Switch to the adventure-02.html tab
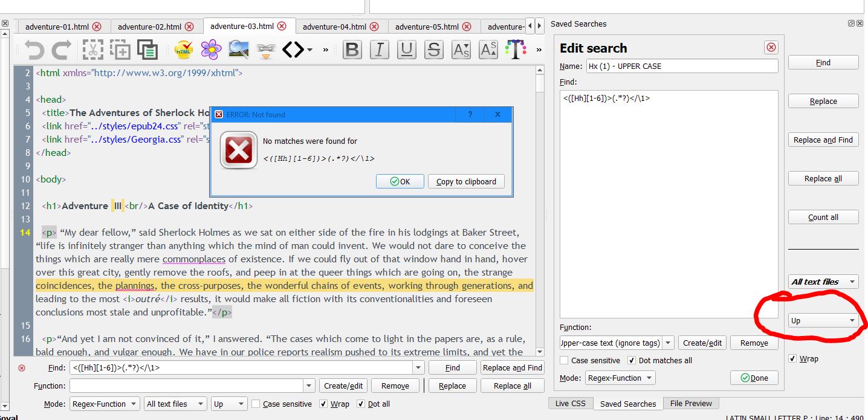The width and height of the screenshot is (868, 420). tap(149, 27)
